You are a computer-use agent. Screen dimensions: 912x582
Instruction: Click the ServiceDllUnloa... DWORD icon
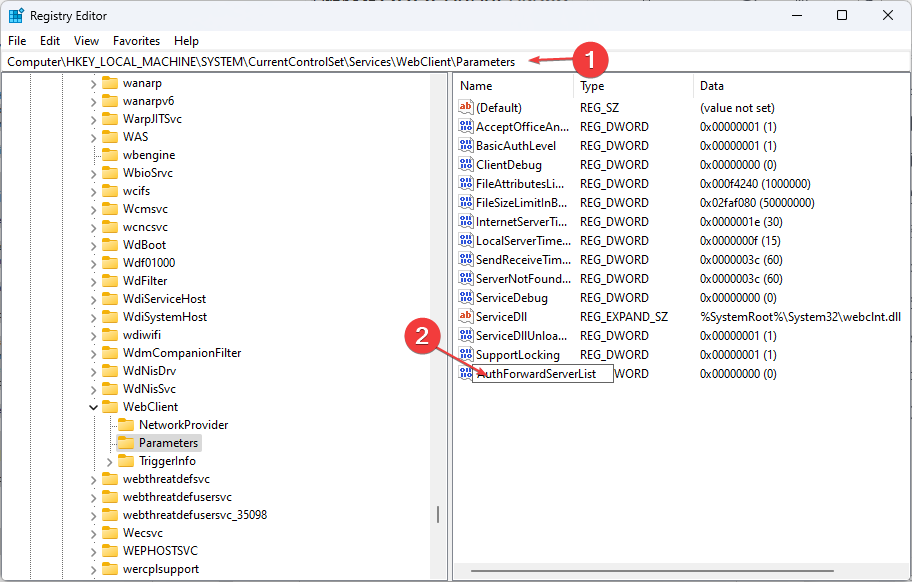(465, 335)
